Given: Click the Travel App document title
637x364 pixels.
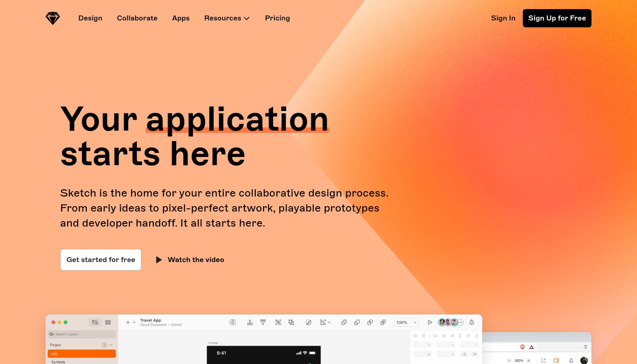Looking at the screenshot, I should coord(151,320).
